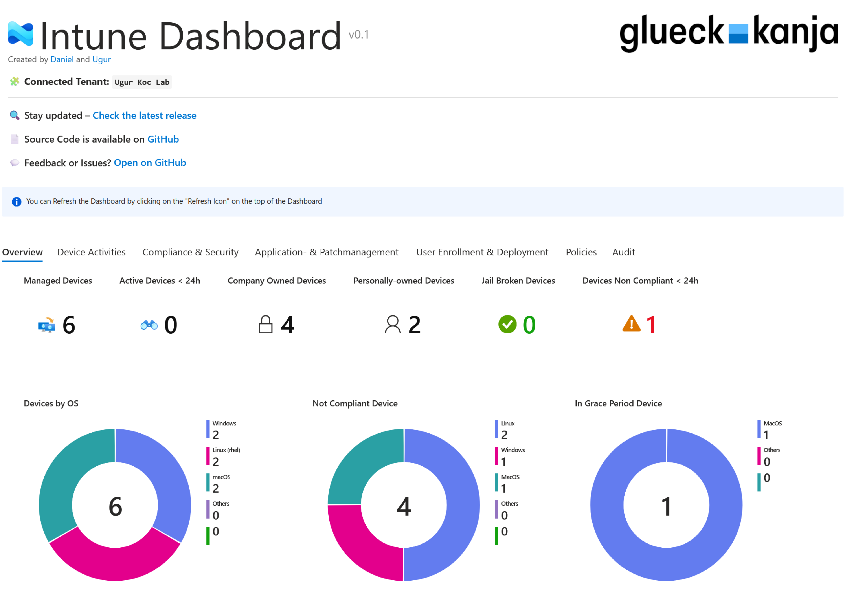Click the Personally-owned Devices count 2
The image size is (845, 616).
[x=414, y=325]
